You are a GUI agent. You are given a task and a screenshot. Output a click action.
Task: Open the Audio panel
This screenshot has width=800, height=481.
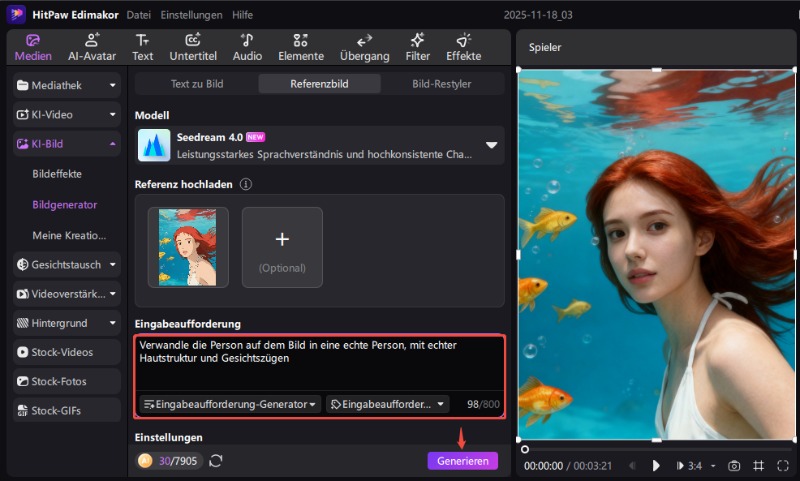pyautogui.click(x=247, y=47)
